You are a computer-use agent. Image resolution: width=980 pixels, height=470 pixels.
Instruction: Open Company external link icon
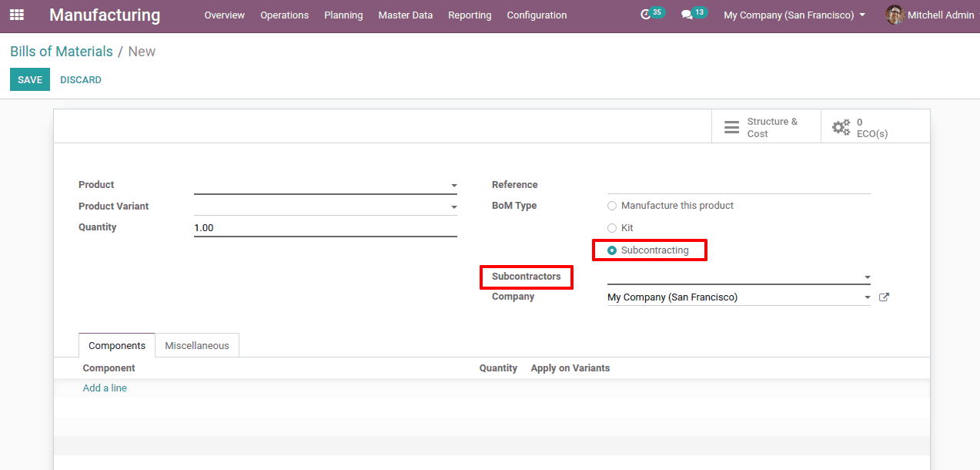884,297
